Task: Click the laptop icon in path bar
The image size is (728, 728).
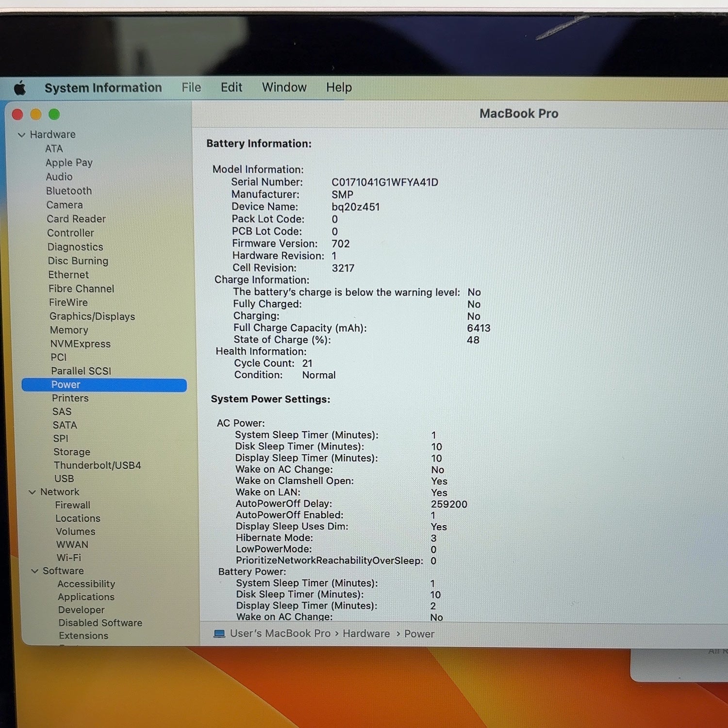Action: tap(219, 634)
